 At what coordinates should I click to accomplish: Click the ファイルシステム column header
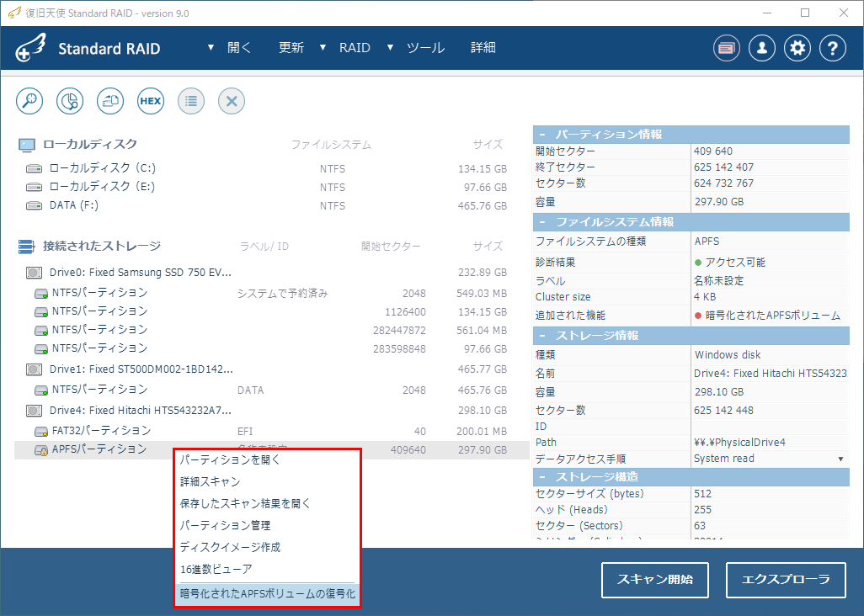click(331, 145)
